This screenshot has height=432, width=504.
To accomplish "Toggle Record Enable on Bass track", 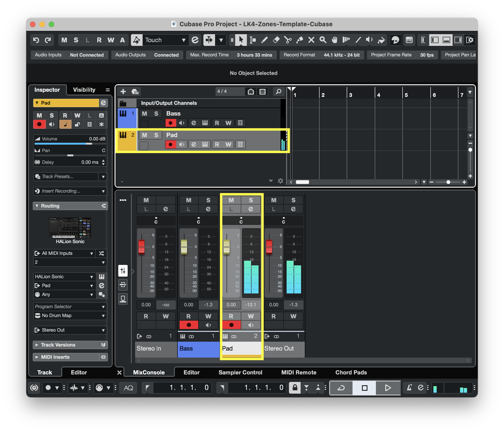I will [170, 123].
